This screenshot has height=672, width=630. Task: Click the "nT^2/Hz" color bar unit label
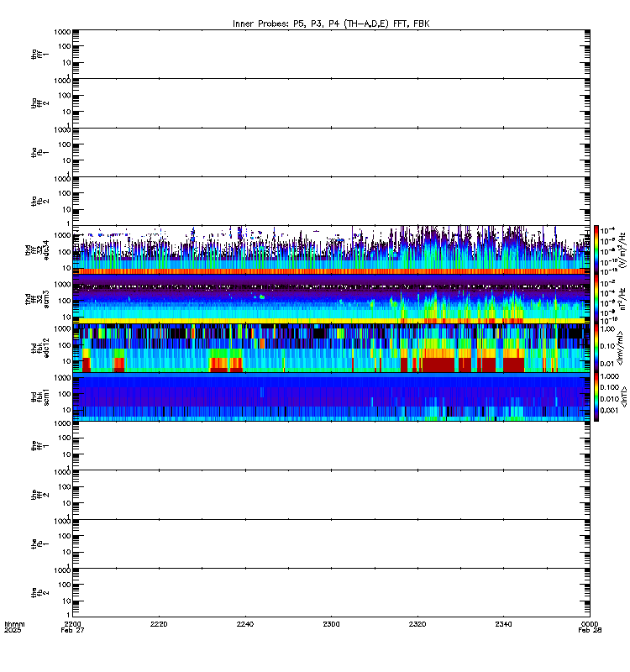coord(622,299)
